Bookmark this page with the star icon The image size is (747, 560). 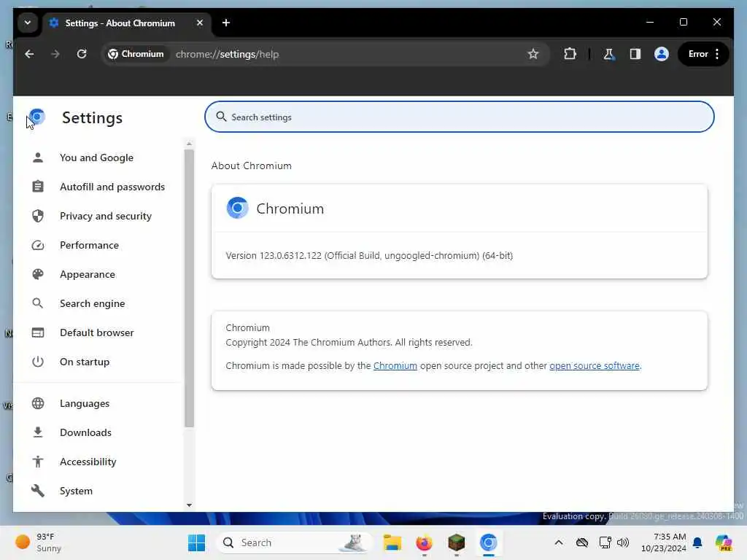[533, 54]
